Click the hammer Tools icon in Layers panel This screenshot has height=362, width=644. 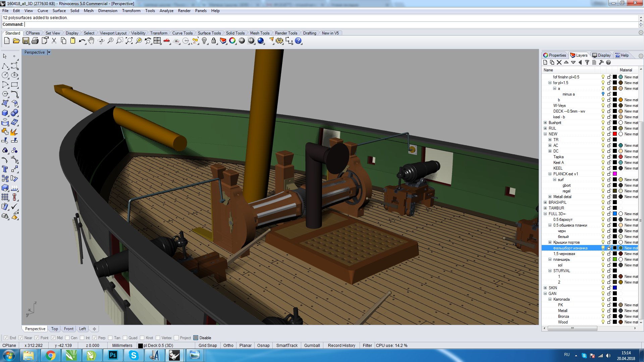(x=601, y=62)
